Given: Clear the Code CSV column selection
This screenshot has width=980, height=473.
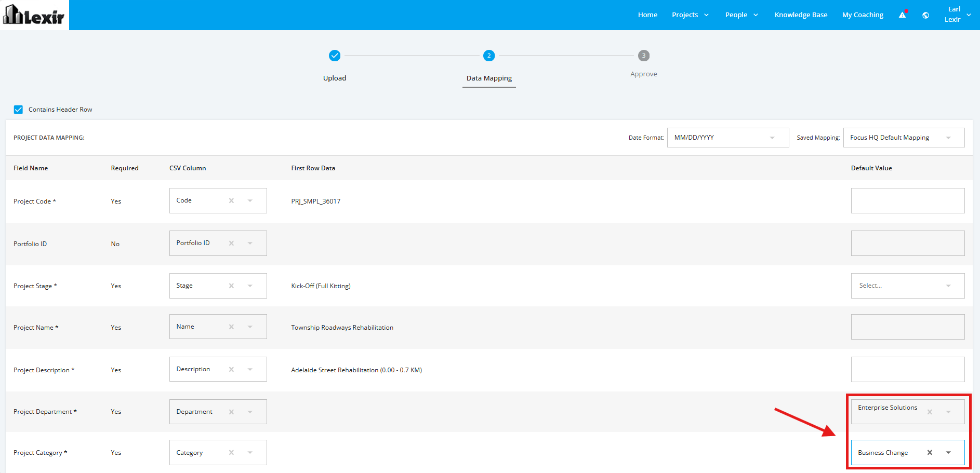Looking at the screenshot, I should 231,200.
